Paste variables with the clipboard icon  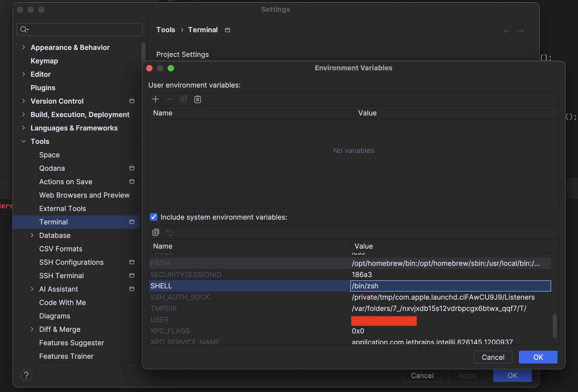(197, 99)
